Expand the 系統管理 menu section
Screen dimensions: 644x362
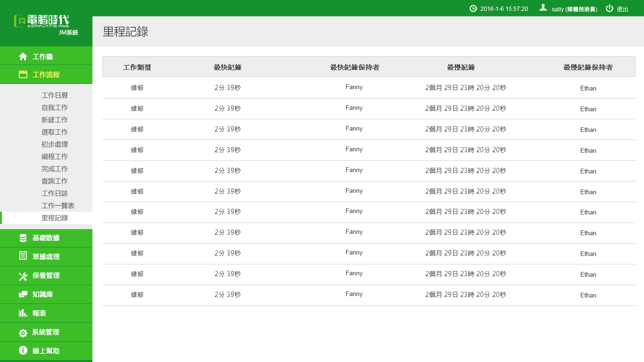point(46,332)
